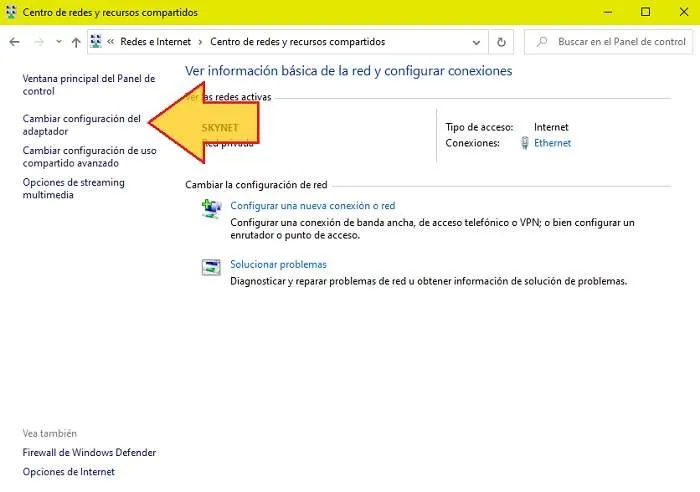700x492 pixels.
Task: Expand address bar history dropdown
Action: (476, 42)
